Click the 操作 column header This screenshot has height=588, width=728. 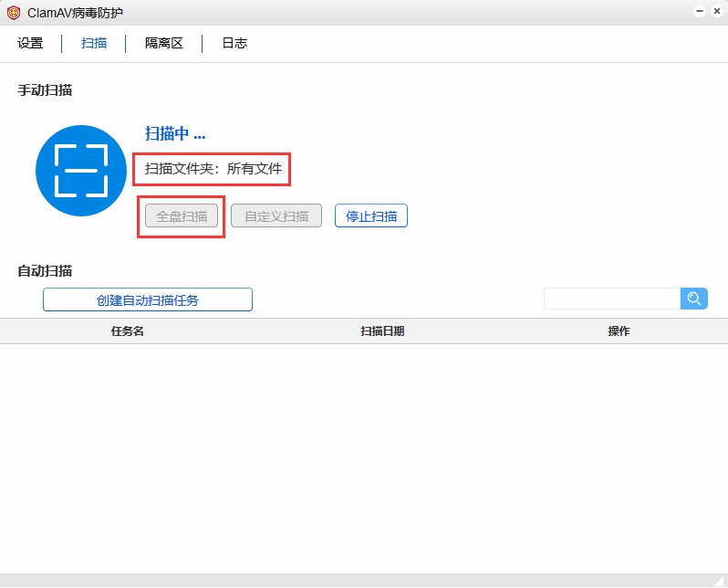pos(619,331)
